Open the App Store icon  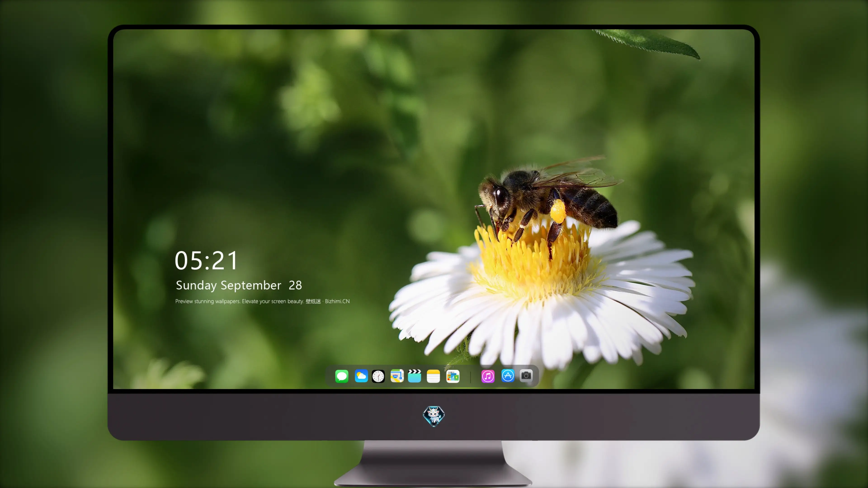(x=508, y=375)
